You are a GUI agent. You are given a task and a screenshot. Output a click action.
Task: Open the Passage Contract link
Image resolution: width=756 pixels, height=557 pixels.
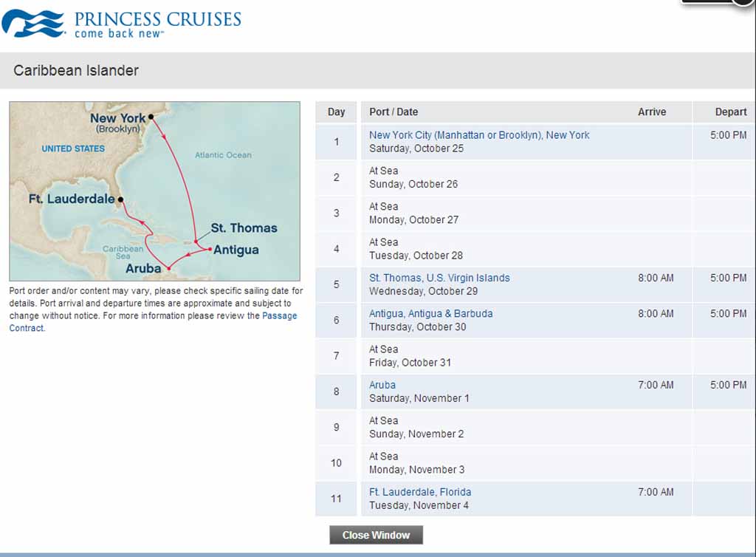(153, 321)
